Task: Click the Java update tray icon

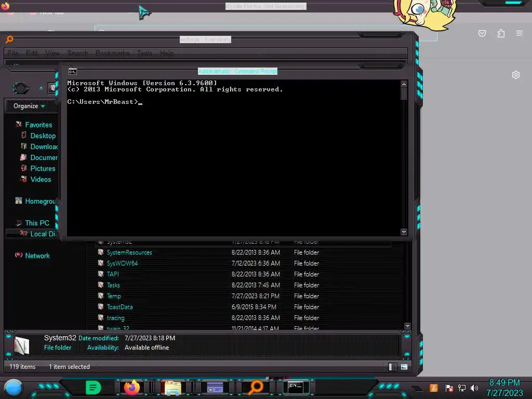Action: [434, 388]
